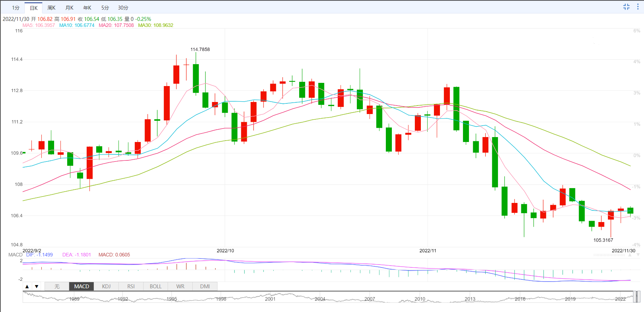Open the 周K weekly chart tab
This screenshot has width=644, height=312.
click(52, 8)
